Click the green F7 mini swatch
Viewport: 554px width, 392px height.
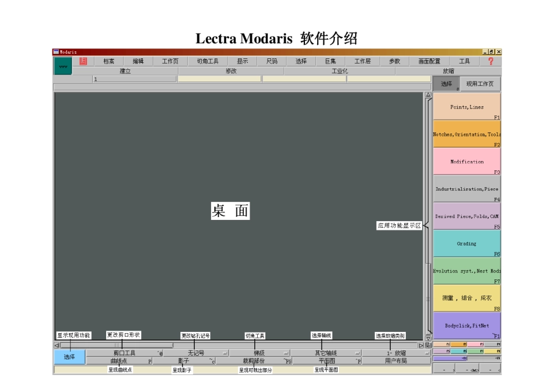tap(475, 351)
